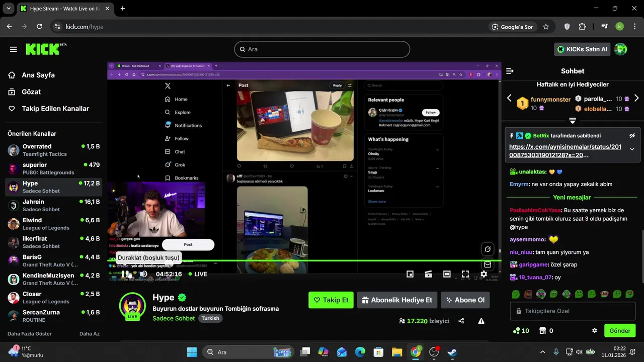The width and height of the screenshot is (644, 362).
Task: Click the KICKs Satın Al button
Action: tap(582, 49)
